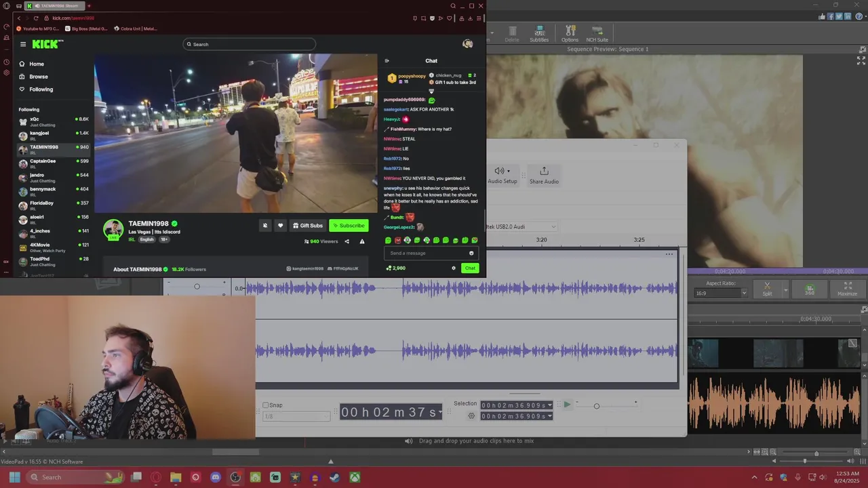This screenshot has height=488, width=868.
Task: Click the Facebook share icon in VideoPad
Action: (829, 16)
